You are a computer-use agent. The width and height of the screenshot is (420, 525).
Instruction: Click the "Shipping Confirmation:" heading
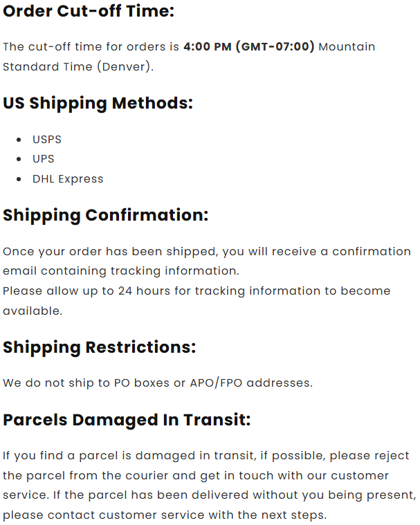point(105,215)
